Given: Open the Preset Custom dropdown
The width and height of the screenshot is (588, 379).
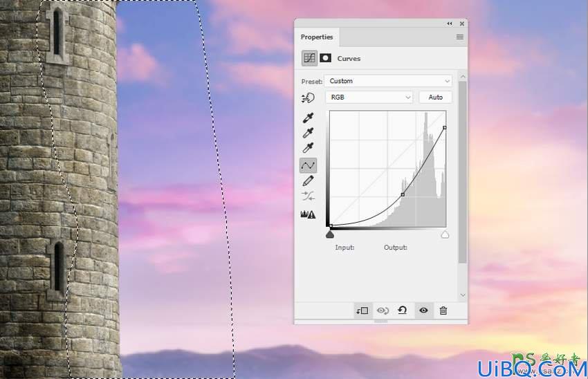Looking at the screenshot, I should coord(388,81).
